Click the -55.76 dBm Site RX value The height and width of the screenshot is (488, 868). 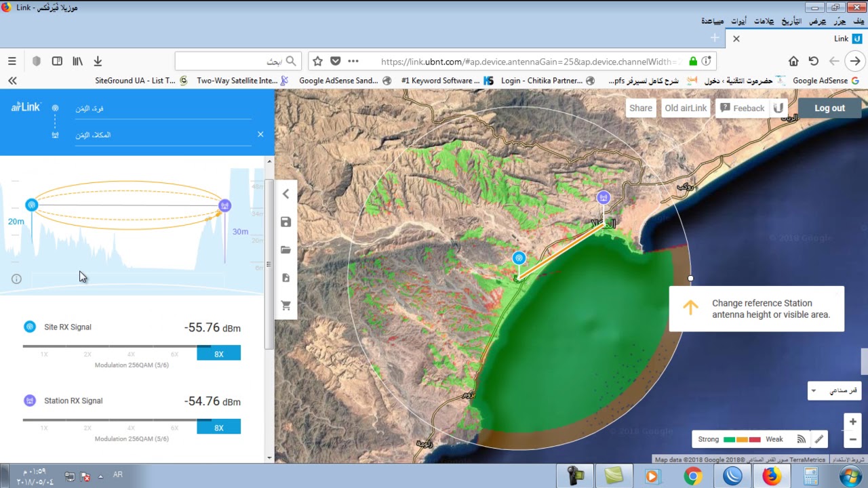click(x=212, y=328)
